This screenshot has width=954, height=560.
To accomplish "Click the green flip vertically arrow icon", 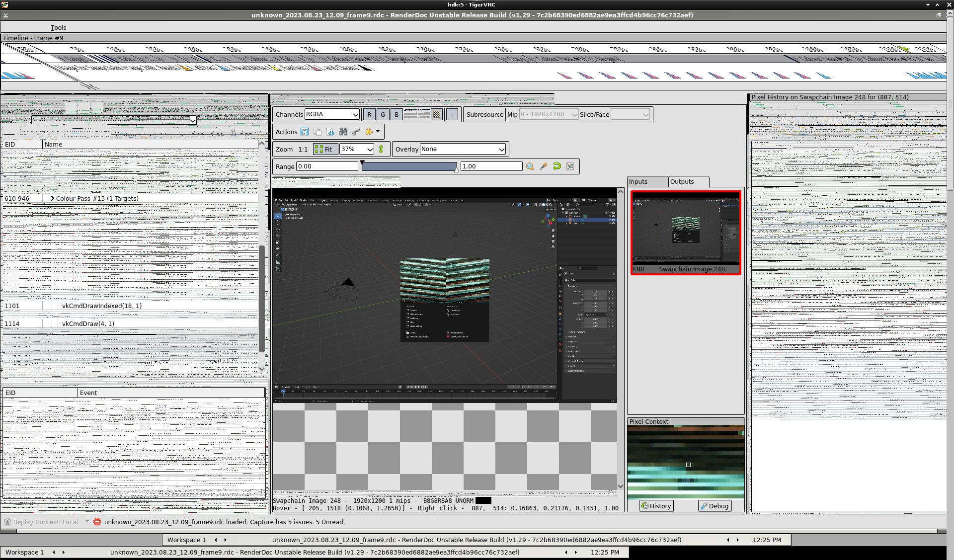I will pos(381,149).
